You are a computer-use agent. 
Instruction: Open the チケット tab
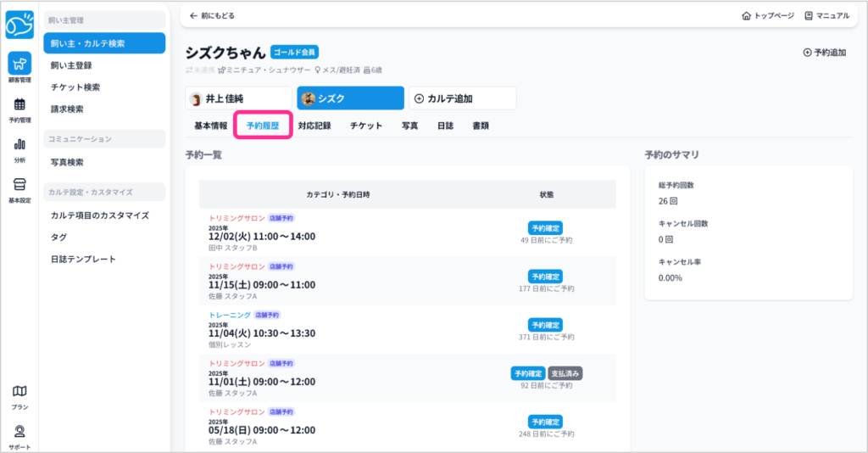tap(365, 126)
